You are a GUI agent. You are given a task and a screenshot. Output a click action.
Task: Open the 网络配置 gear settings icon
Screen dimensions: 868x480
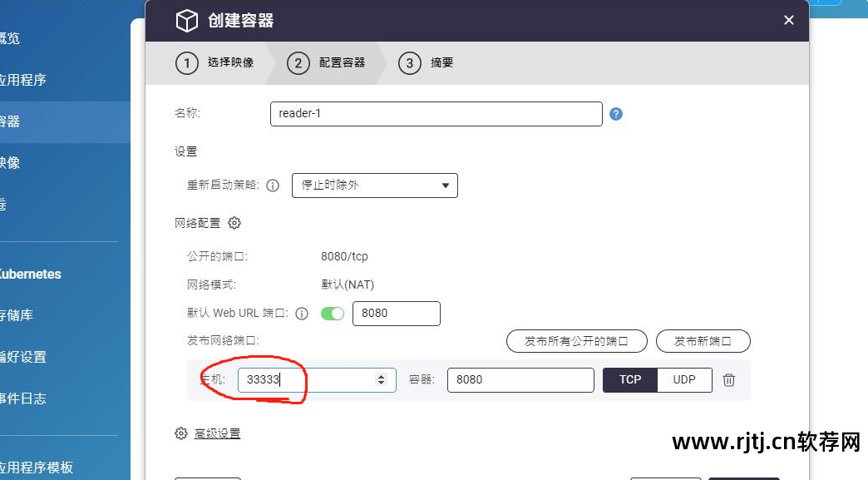click(234, 222)
